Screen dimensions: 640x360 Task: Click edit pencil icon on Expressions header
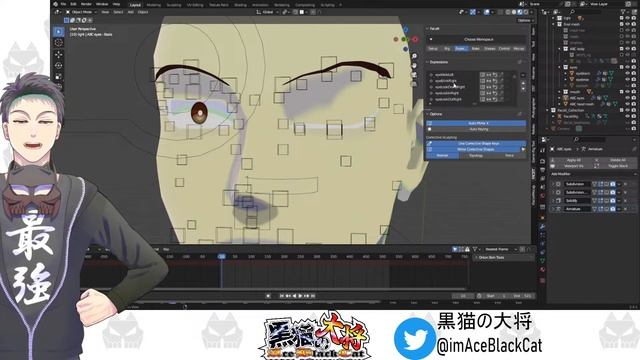click(x=520, y=62)
